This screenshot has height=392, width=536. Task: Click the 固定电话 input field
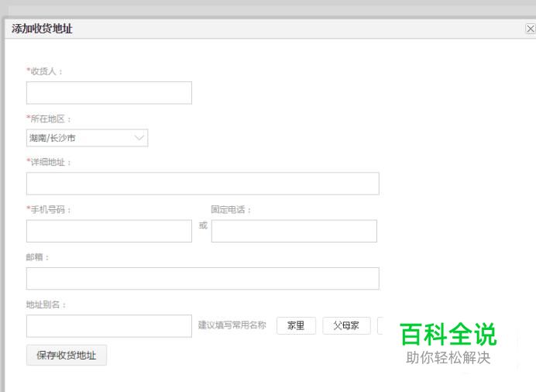tap(294, 231)
